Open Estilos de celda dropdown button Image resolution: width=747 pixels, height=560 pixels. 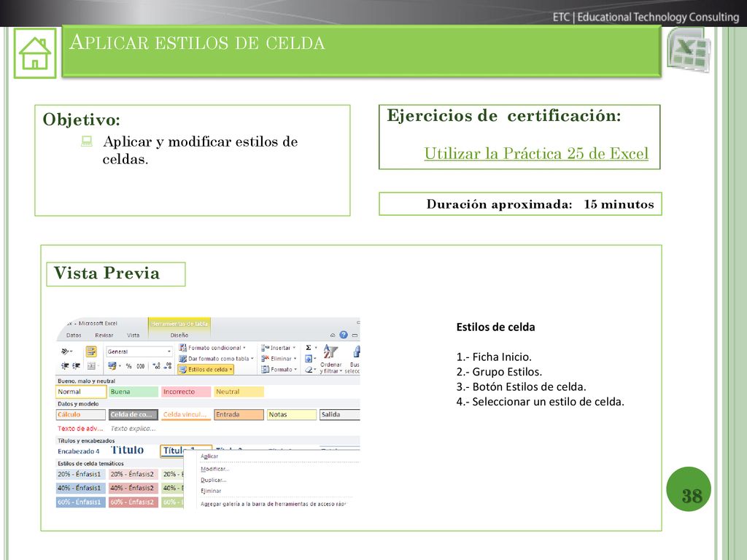point(206,370)
